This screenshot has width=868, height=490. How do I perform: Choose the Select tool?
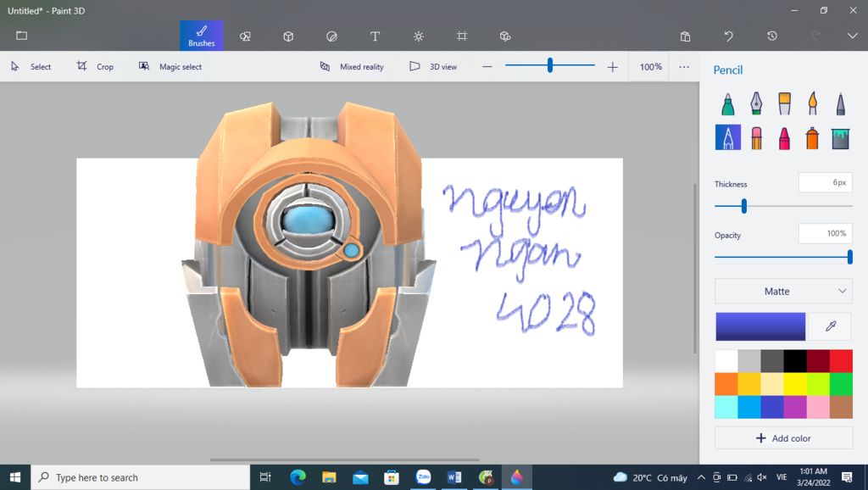pyautogui.click(x=31, y=66)
